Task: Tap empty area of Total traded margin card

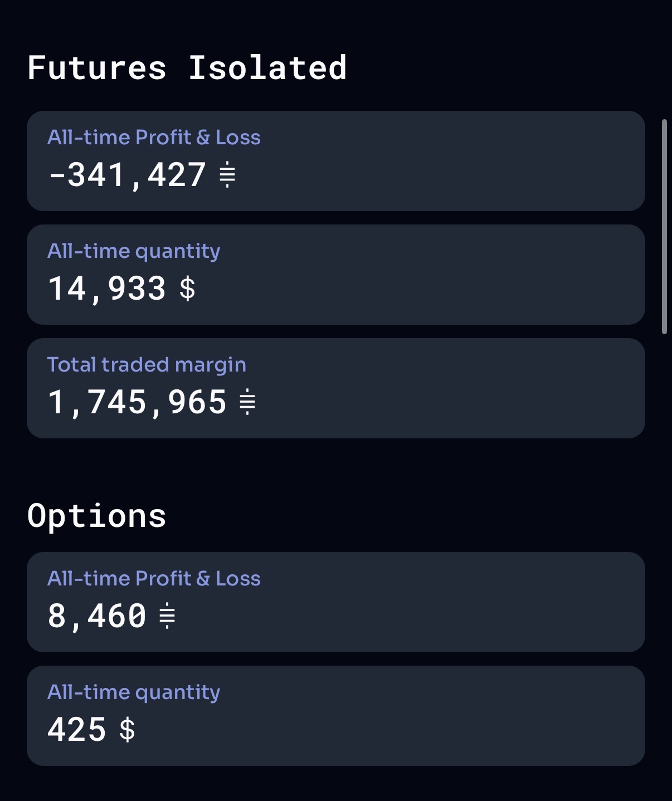Action: point(446,390)
